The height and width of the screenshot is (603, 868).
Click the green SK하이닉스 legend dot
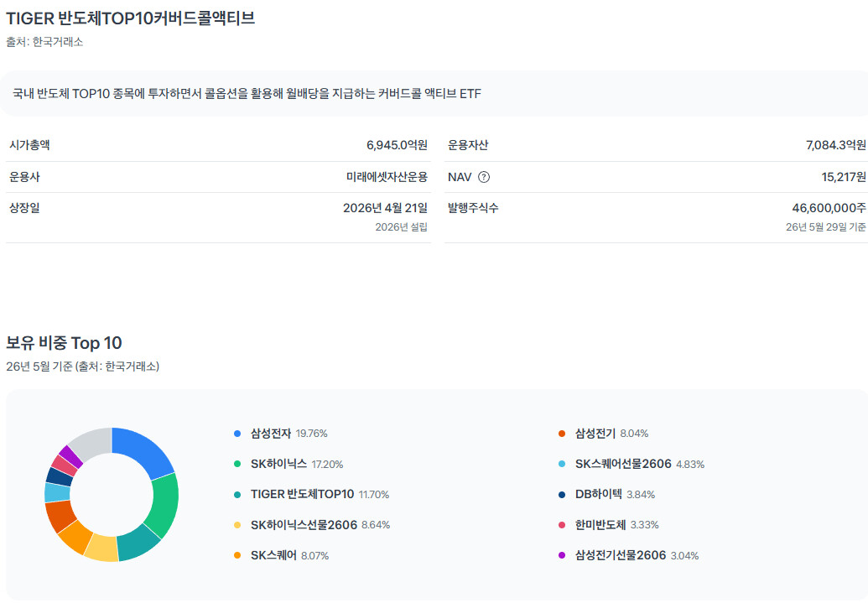[237, 464]
